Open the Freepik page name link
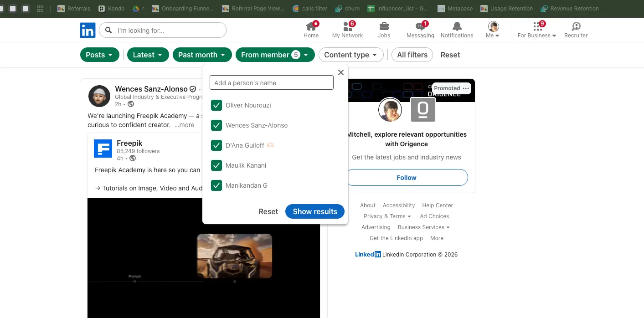Screen dimensions: 644x318 129,143
